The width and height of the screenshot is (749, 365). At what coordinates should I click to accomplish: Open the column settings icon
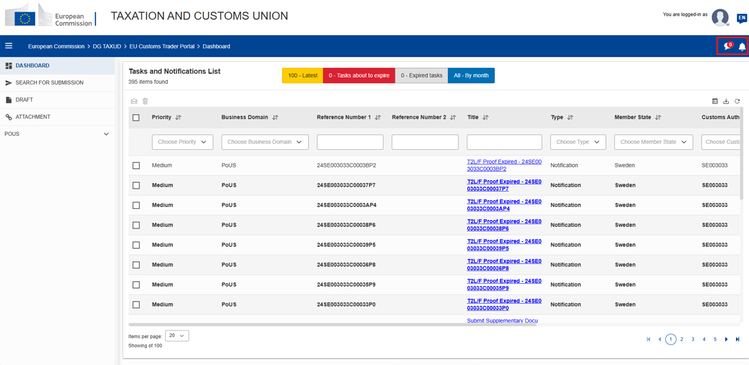pos(715,101)
